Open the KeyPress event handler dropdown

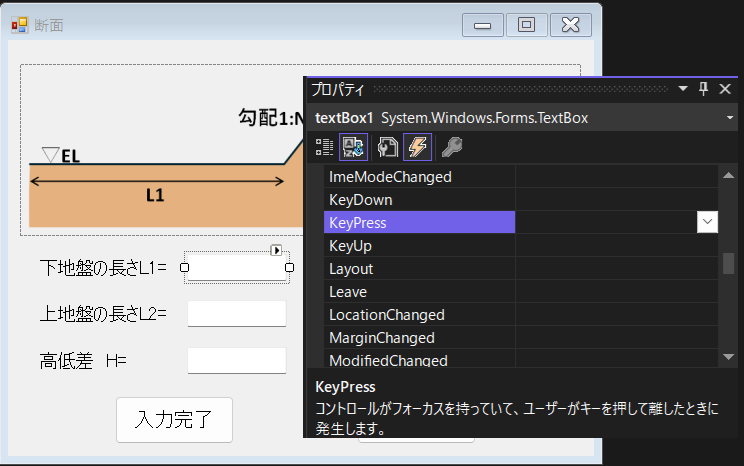707,222
